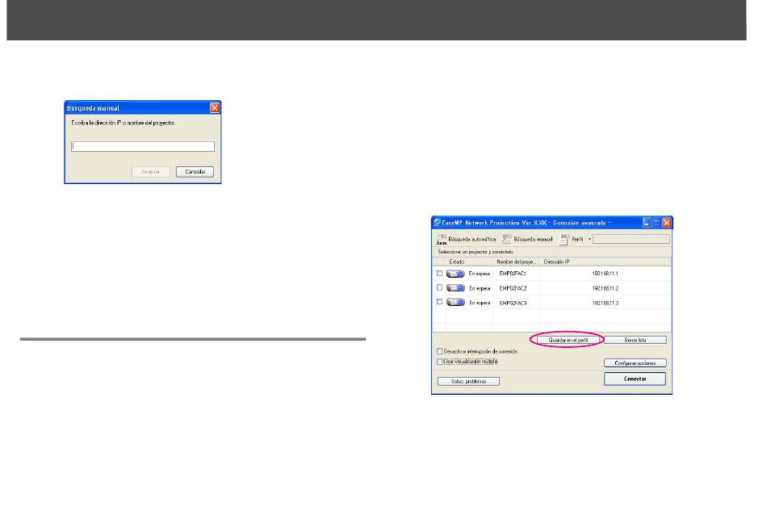Click the EasyMP Network Projection title bar icon

click(437, 221)
